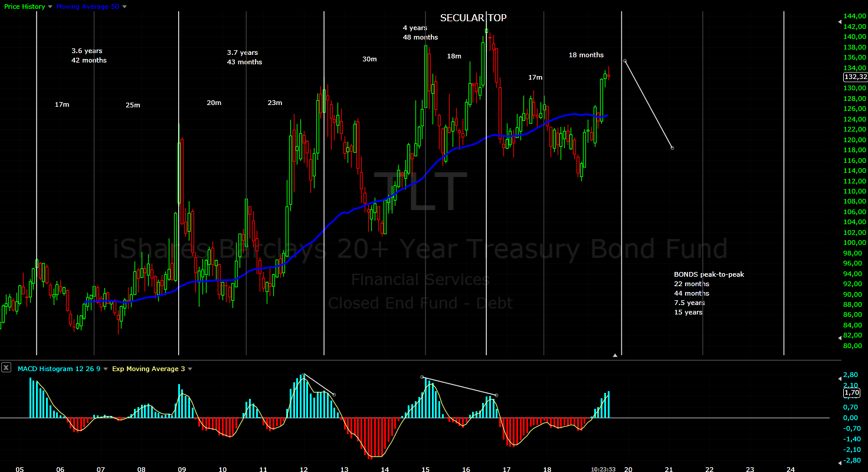Select the downward projection trendline after 2019
Image resolution: width=868 pixels, height=472 pixels.
point(648,103)
